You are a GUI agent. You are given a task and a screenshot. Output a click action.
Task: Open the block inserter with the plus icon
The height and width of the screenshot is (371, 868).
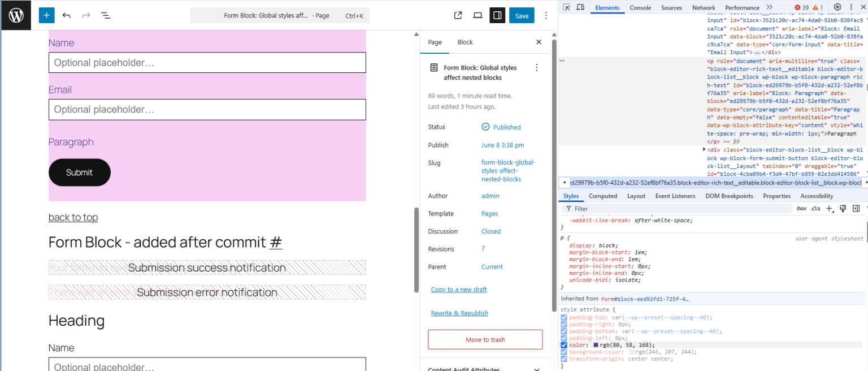[46, 15]
